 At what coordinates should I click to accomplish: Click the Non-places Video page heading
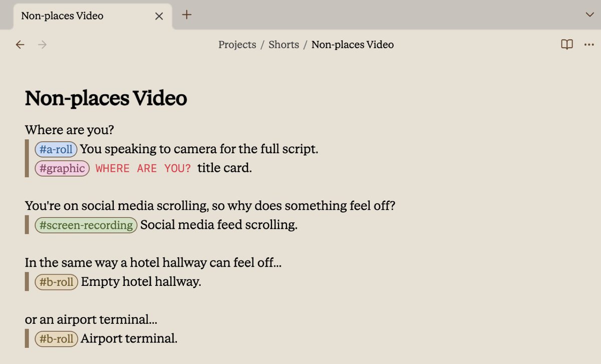[x=106, y=98]
